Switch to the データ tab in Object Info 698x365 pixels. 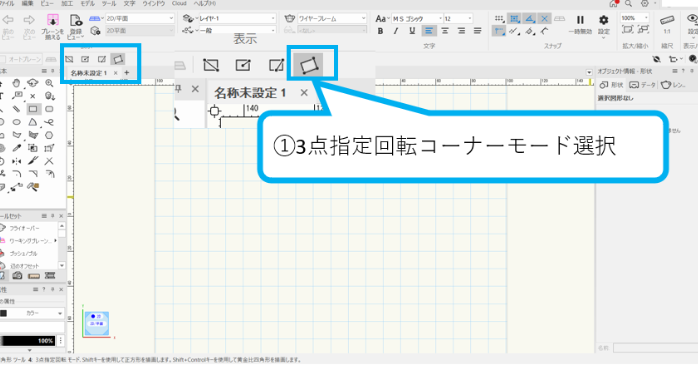point(643,85)
